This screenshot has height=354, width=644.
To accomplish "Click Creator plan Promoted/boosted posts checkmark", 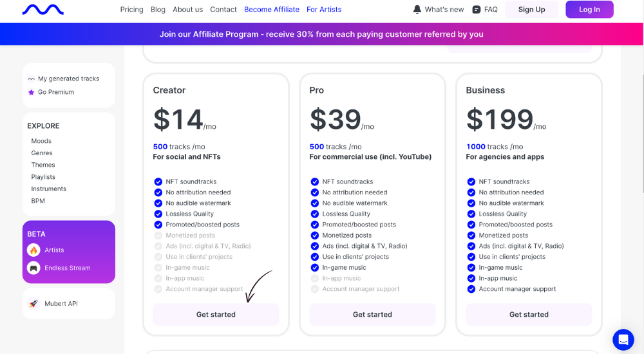I will [158, 225].
